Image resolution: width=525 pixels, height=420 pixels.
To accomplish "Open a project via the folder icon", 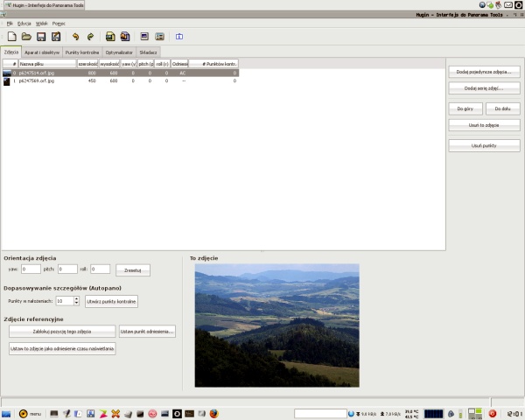I will click(x=26, y=37).
